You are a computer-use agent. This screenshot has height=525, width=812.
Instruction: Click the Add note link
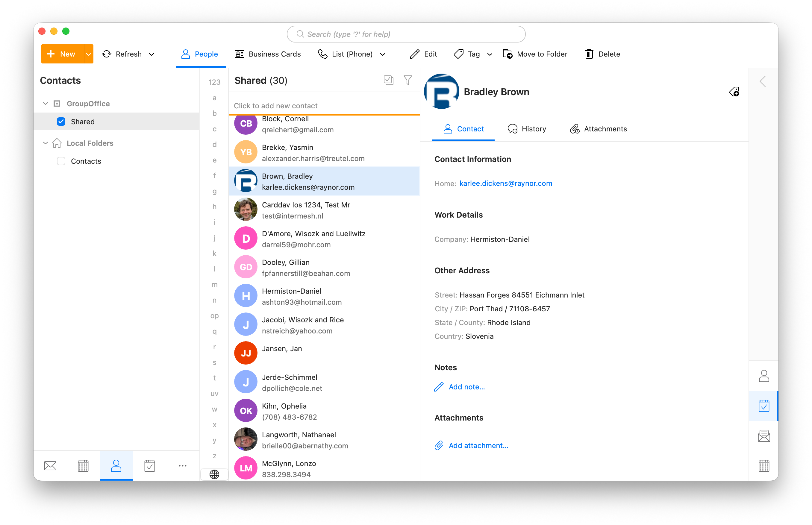click(x=466, y=387)
